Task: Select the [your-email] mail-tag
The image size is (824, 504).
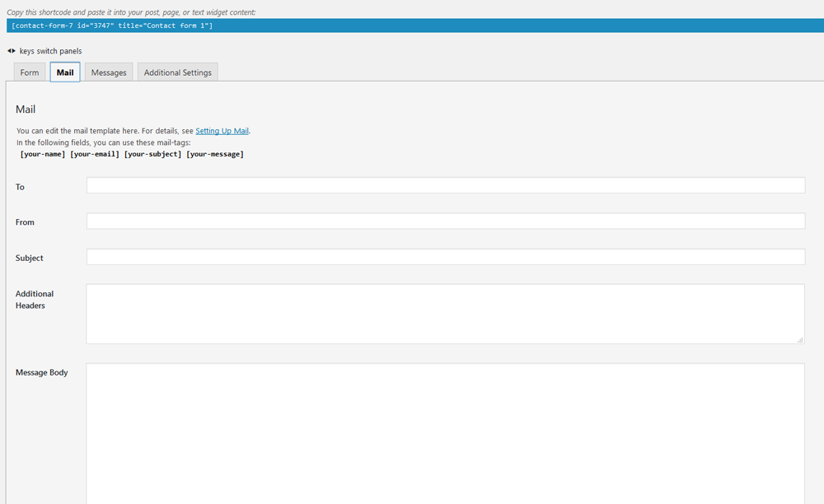Action: [x=95, y=154]
